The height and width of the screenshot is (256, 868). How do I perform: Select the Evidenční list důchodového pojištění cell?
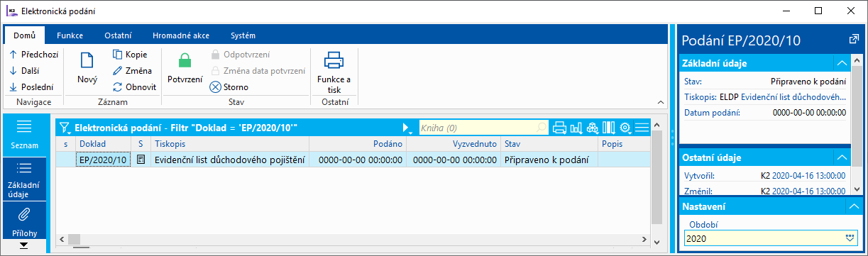(230, 160)
